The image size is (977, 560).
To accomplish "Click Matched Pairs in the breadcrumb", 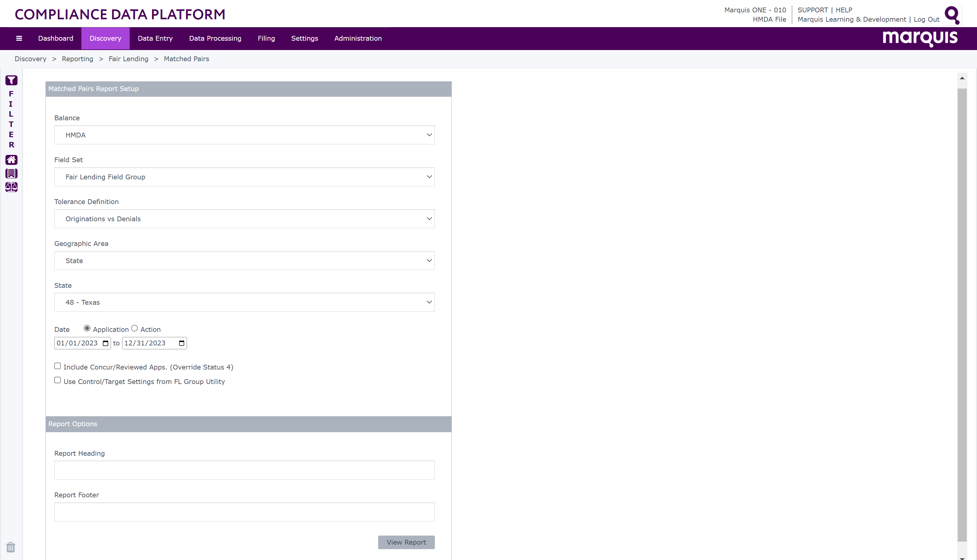I will pyautogui.click(x=187, y=59).
